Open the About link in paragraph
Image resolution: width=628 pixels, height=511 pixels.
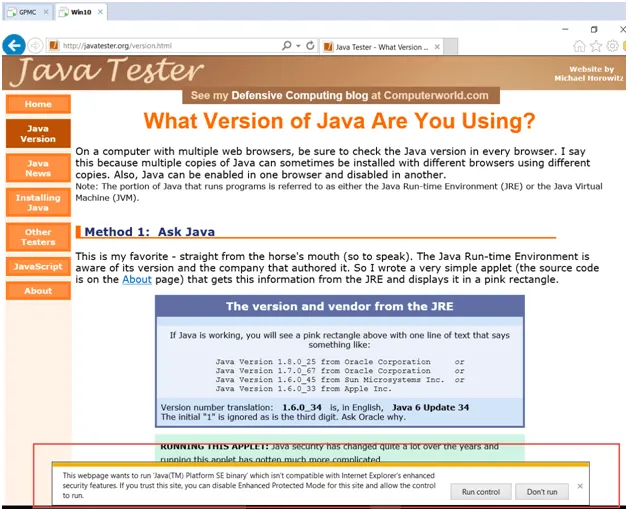136,279
